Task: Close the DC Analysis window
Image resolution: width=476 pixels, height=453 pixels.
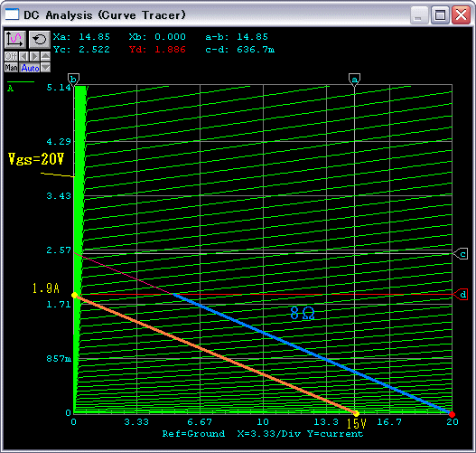Action: pos(462,14)
